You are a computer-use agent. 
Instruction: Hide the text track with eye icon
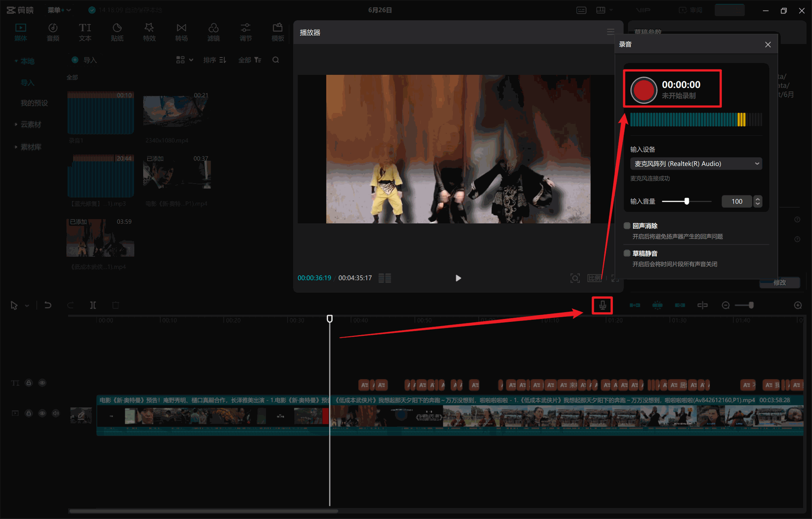42,383
